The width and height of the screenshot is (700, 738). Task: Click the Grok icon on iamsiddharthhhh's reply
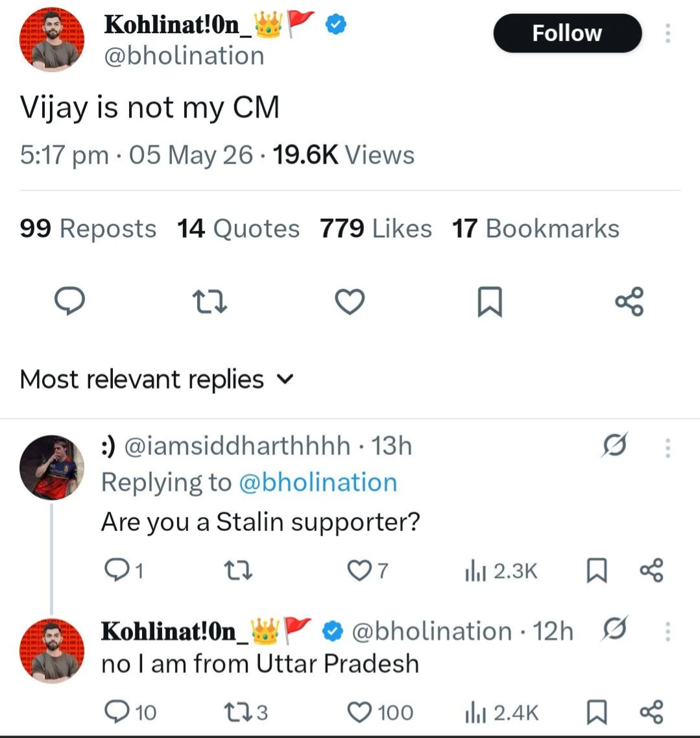[614, 445]
